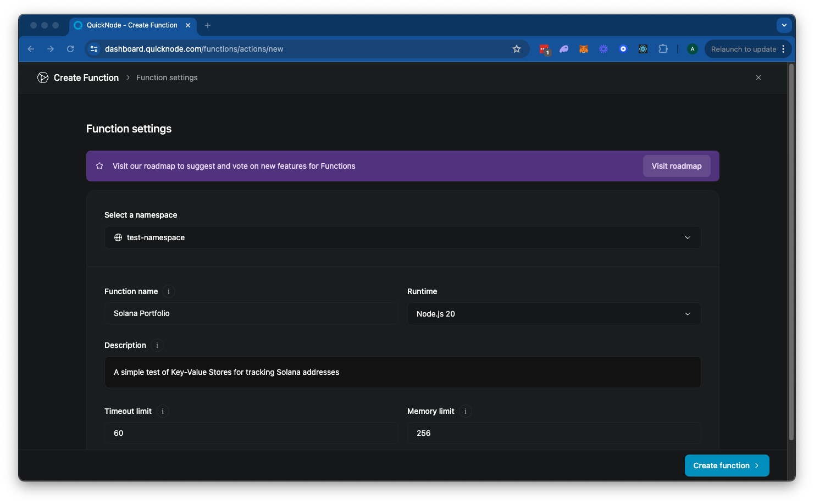Open the Chrome three-dot menu

783,49
